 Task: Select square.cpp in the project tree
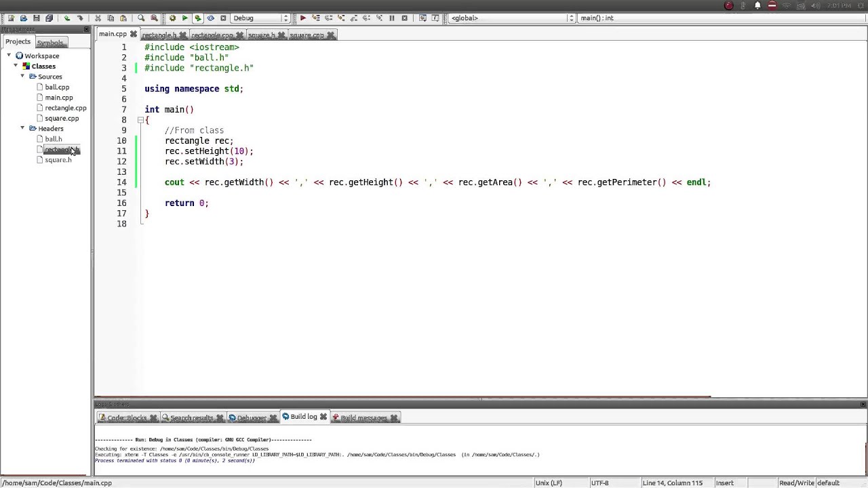point(62,119)
